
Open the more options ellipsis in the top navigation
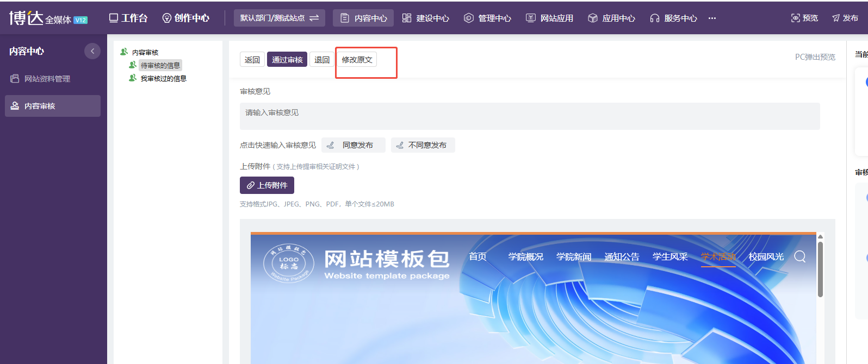coord(712,18)
